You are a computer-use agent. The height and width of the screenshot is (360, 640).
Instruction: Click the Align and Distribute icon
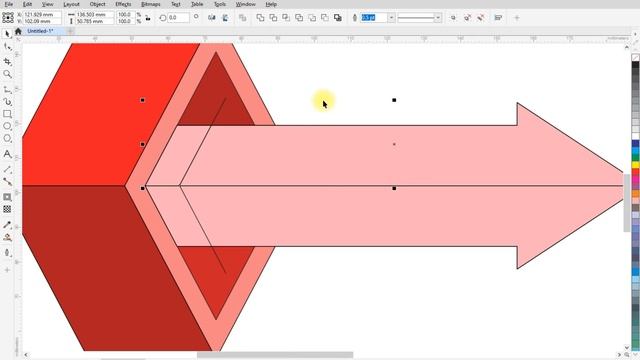(x=498, y=18)
